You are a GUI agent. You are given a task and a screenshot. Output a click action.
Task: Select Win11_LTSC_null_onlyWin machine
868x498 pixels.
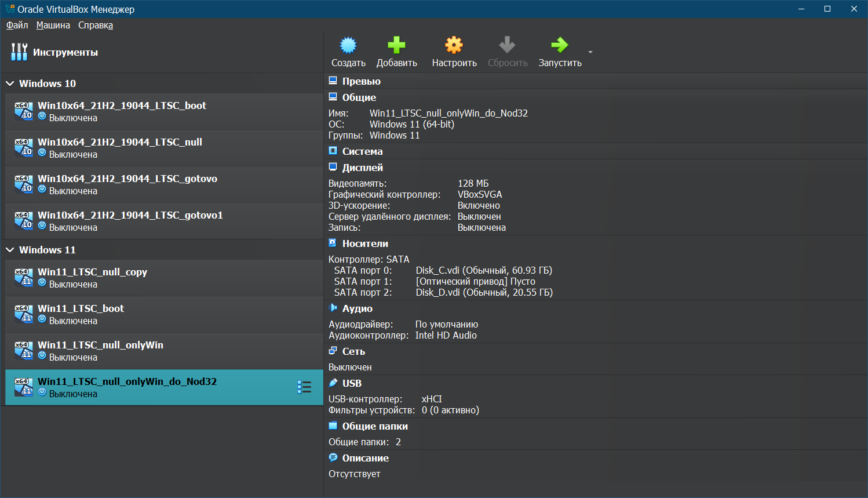(164, 351)
